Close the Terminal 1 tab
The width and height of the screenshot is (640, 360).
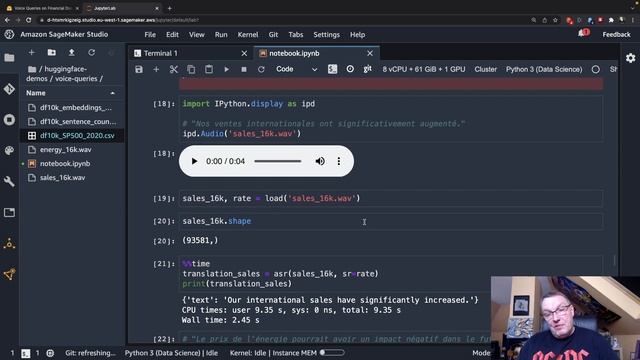point(244,53)
